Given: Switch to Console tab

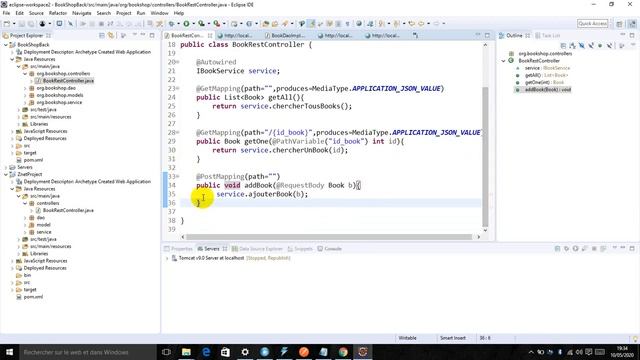Looking at the screenshot, I should pos(329,249).
